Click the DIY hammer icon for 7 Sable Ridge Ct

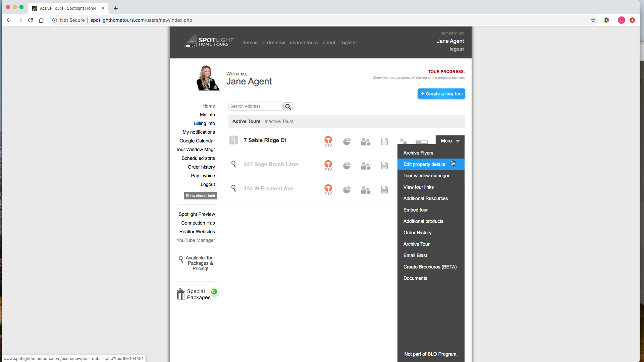[328, 141]
